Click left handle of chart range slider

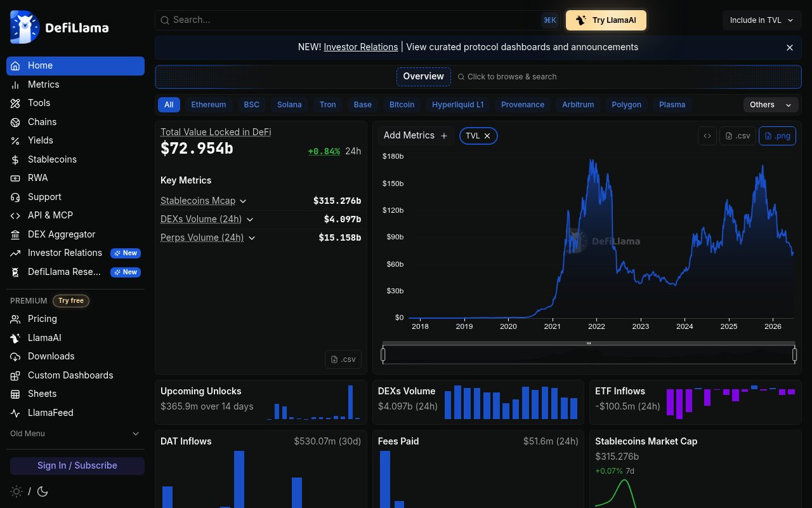tap(383, 354)
